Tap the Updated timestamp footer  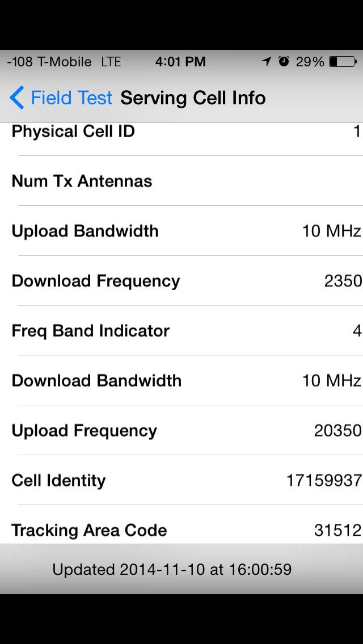172,569
